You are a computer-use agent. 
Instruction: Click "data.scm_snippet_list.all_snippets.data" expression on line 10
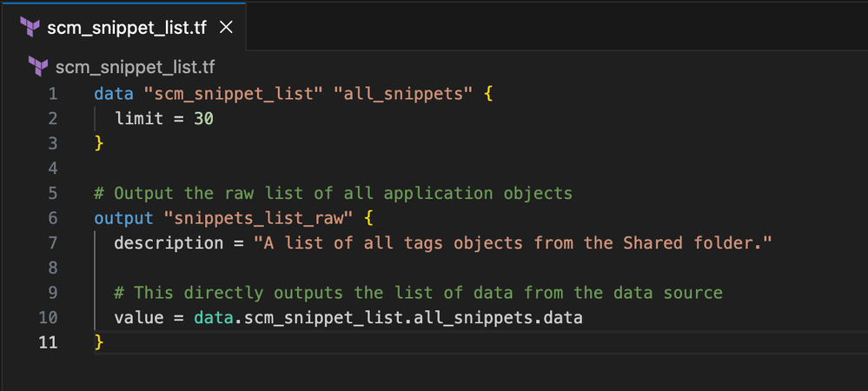tap(388, 318)
